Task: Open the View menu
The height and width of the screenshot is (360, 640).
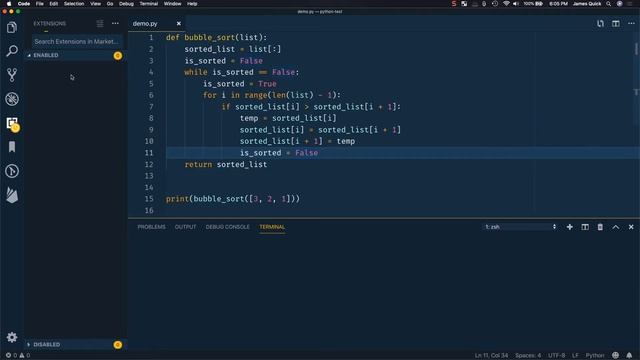Action: 96,4
